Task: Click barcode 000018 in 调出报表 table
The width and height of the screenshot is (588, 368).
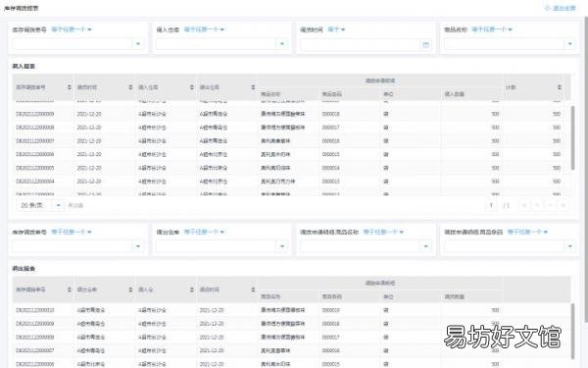Action: [331, 324]
